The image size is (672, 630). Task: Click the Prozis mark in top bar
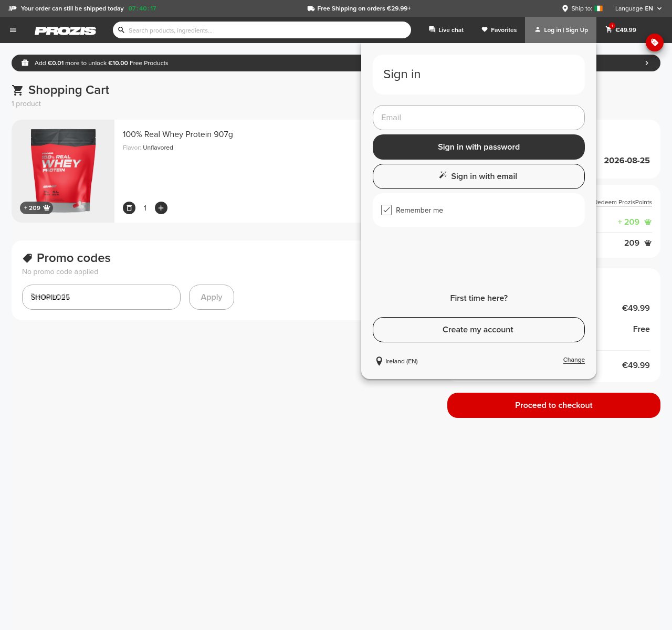click(x=13, y=8)
